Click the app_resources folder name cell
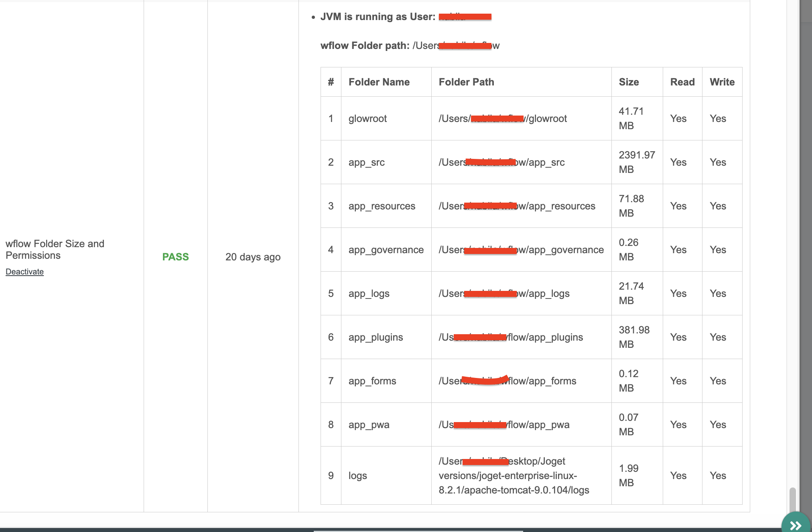This screenshot has width=812, height=532. [382, 206]
